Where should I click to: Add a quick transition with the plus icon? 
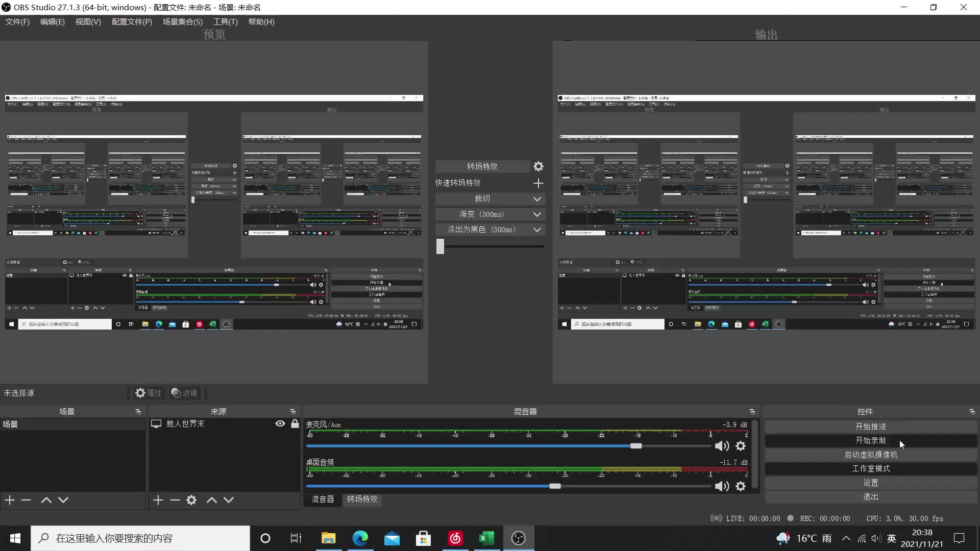pyautogui.click(x=538, y=183)
